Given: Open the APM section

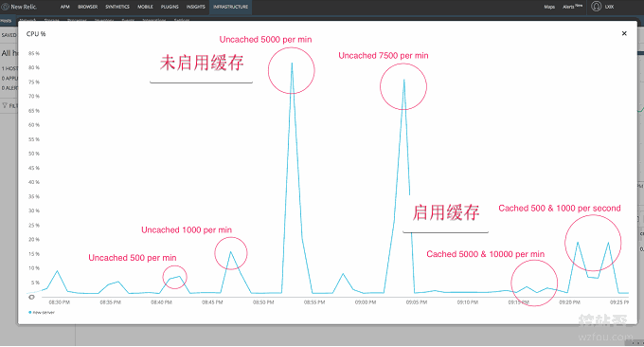Looking at the screenshot, I should (x=65, y=7).
